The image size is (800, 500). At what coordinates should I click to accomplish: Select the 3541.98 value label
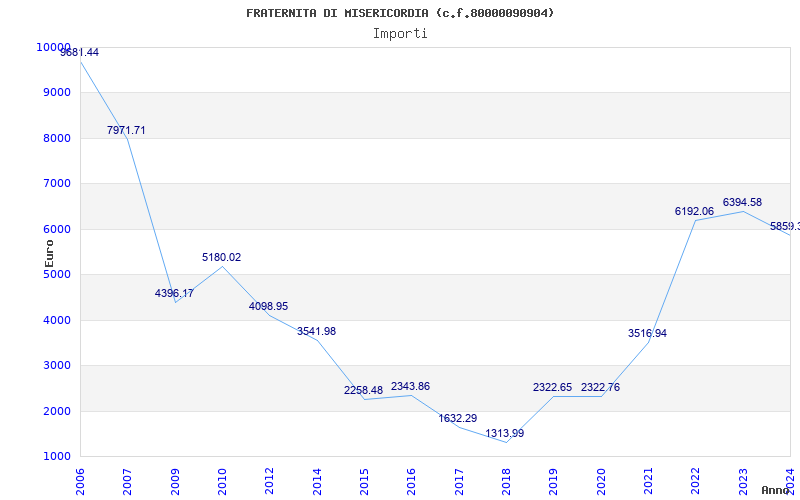(316, 332)
